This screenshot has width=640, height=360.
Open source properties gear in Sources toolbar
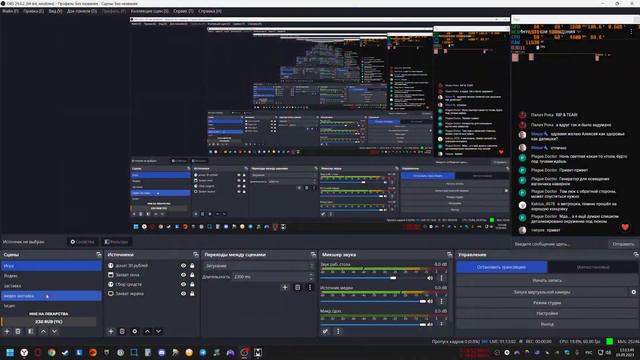(x=135, y=331)
